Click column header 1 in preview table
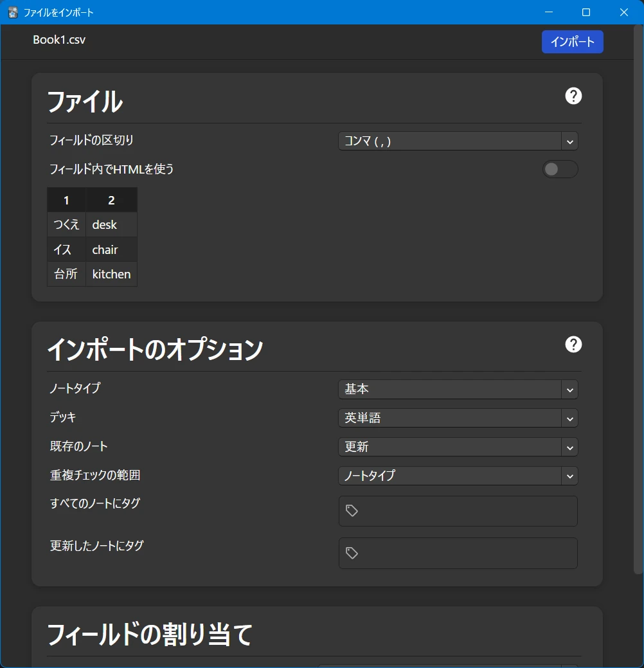Screen dimensions: 644x668 pos(66,201)
